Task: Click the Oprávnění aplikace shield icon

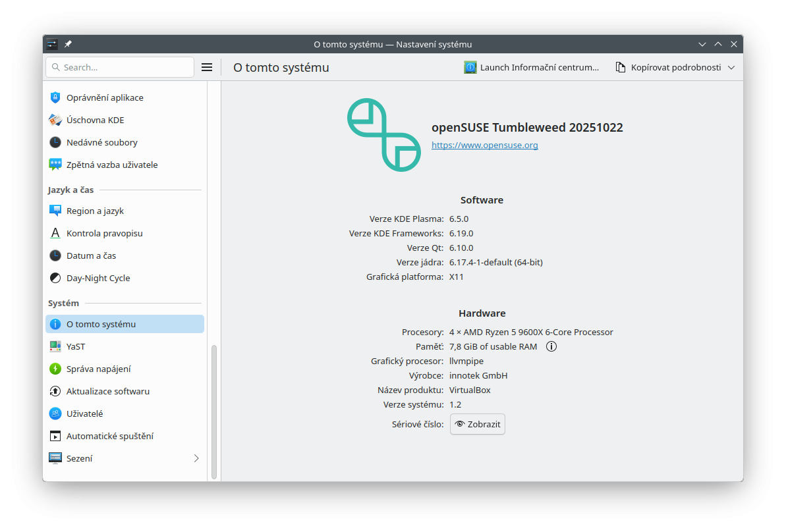Action: (55, 97)
